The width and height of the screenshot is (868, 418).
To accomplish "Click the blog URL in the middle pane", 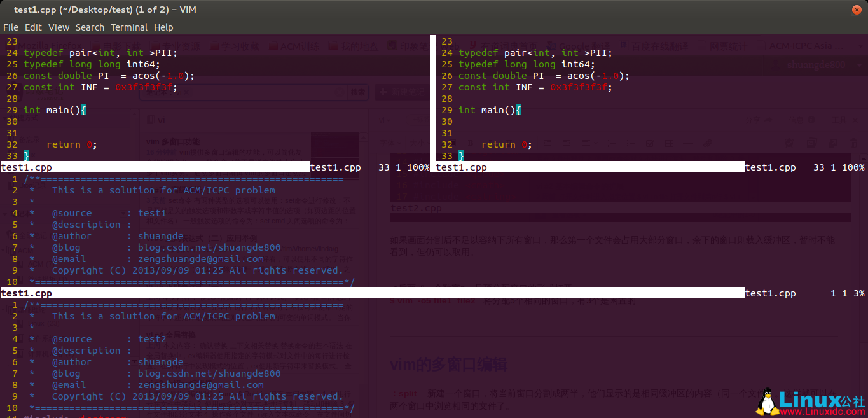I will click(x=209, y=247).
